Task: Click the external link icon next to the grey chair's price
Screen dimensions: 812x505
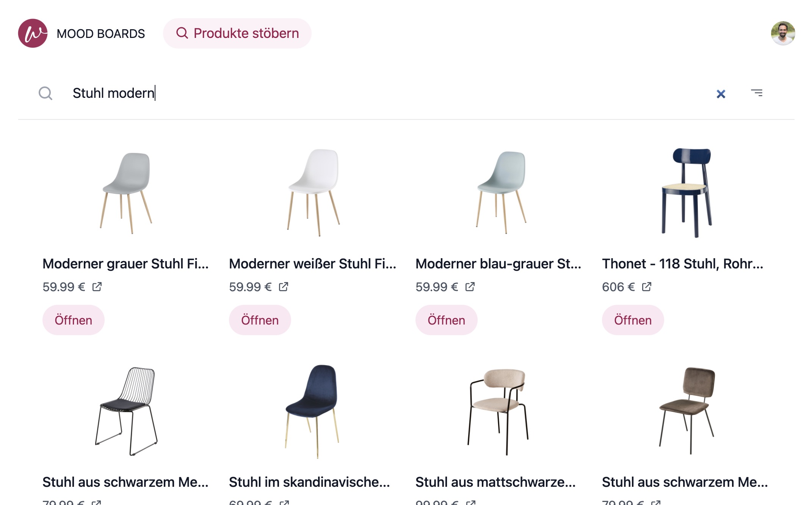Action: point(97,287)
